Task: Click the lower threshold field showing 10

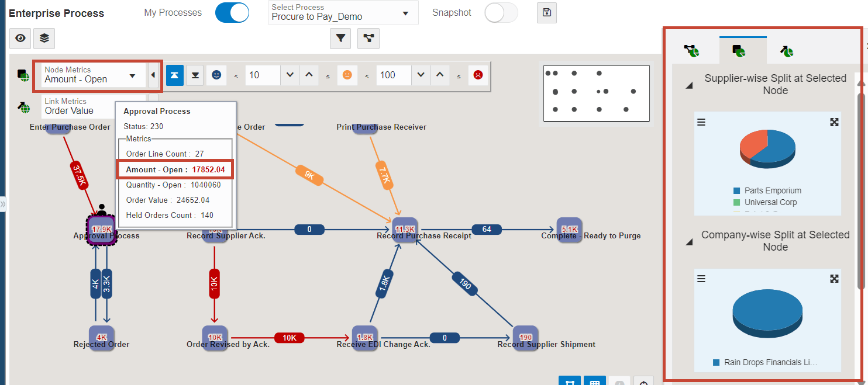Action: click(263, 75)
